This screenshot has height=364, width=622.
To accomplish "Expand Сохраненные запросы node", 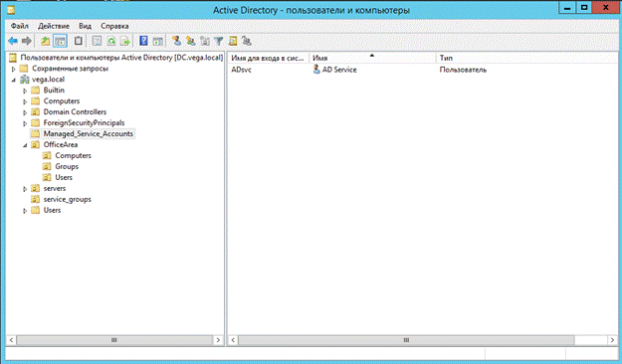I will click(x=14, y=69).
